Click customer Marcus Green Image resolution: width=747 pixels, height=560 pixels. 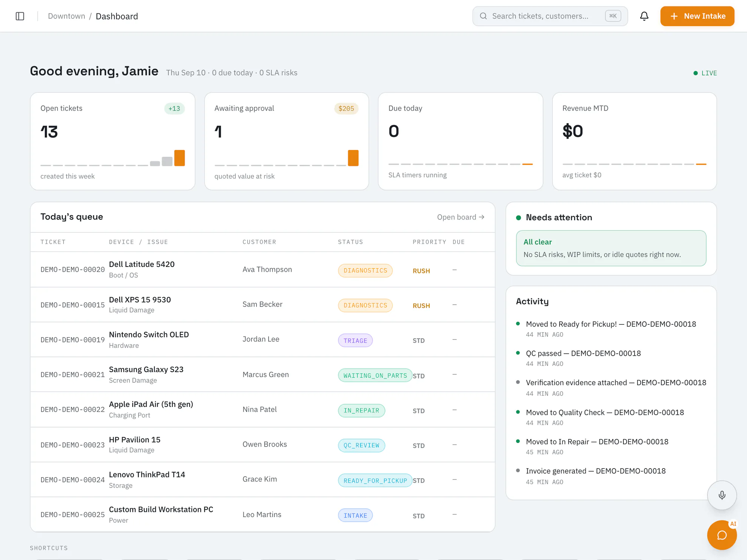click(x=266, y=374)
